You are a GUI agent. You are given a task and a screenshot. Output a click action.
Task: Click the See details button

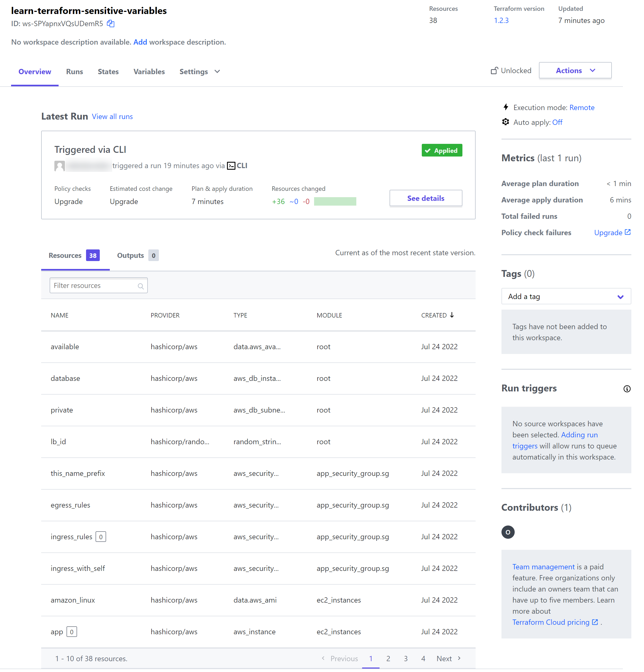click(x=425, y=198)
